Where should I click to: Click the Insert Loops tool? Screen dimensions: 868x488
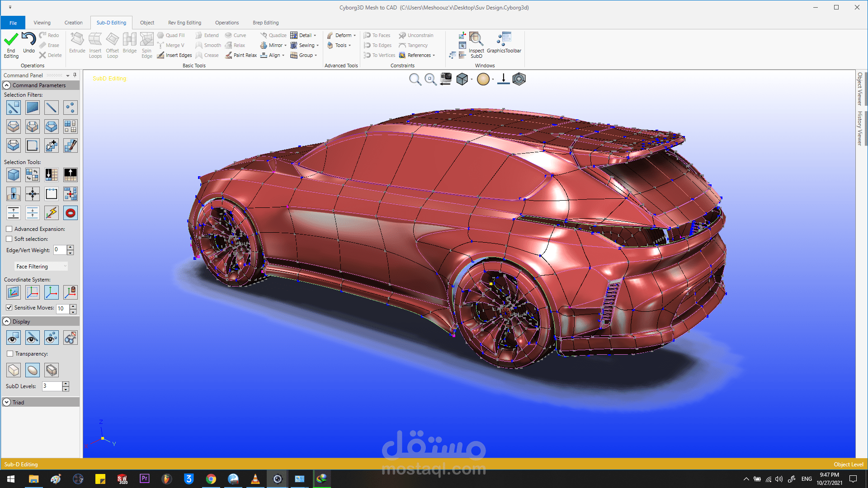pyautogui.click(x=95, y=40)
